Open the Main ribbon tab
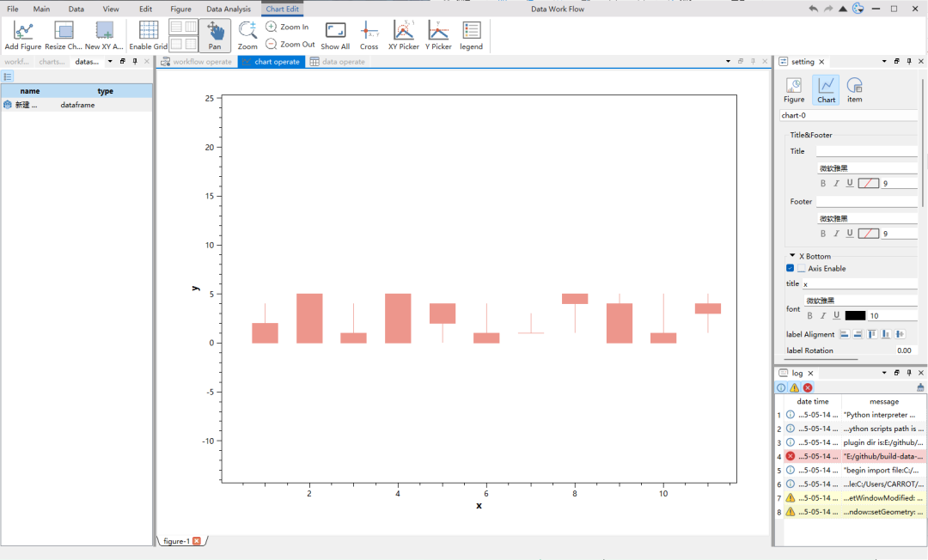Screen dimensions: 928x560 tap(41, 9)
